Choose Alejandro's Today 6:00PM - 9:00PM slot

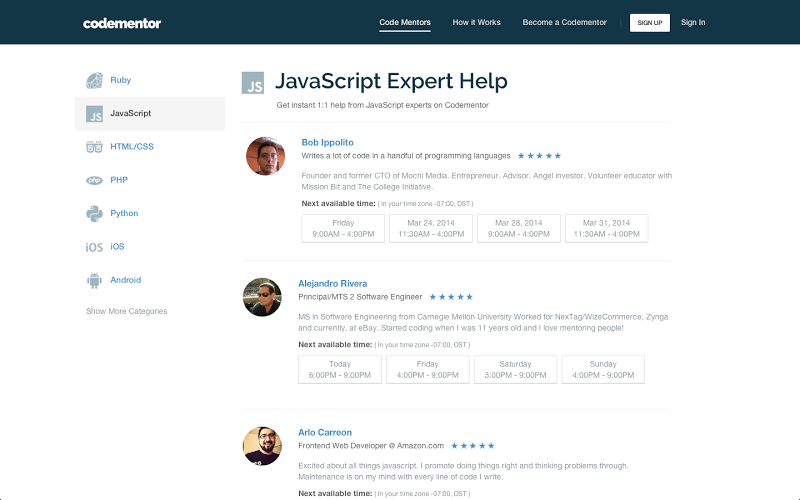point(340,369)
